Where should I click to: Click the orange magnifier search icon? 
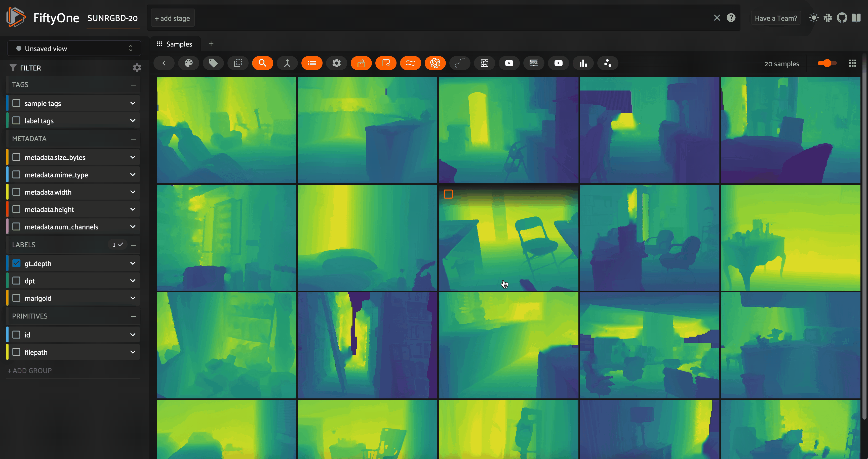tap(262, 63)
